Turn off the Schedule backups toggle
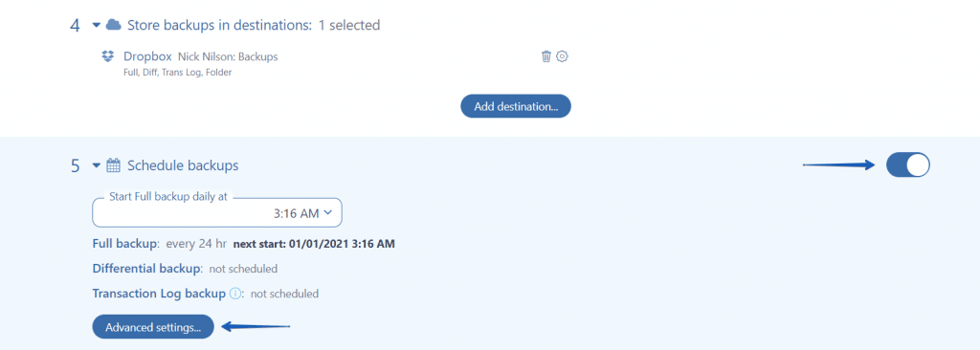 click(x=908, y=165)
